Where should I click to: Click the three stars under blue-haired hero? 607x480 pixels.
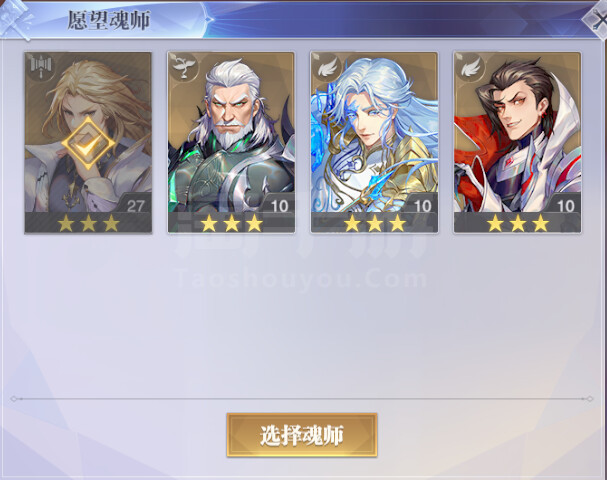click(375, 223)
